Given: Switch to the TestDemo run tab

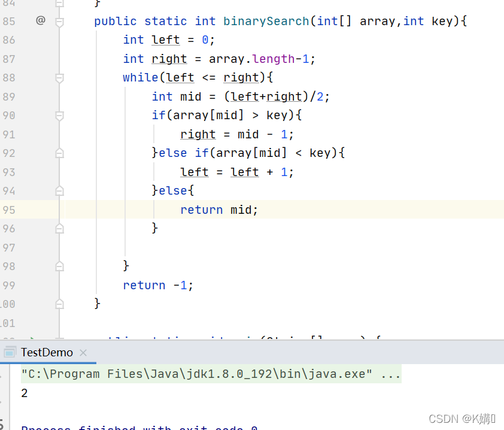Looking at the screenshot, I should (x=47, y=353).
